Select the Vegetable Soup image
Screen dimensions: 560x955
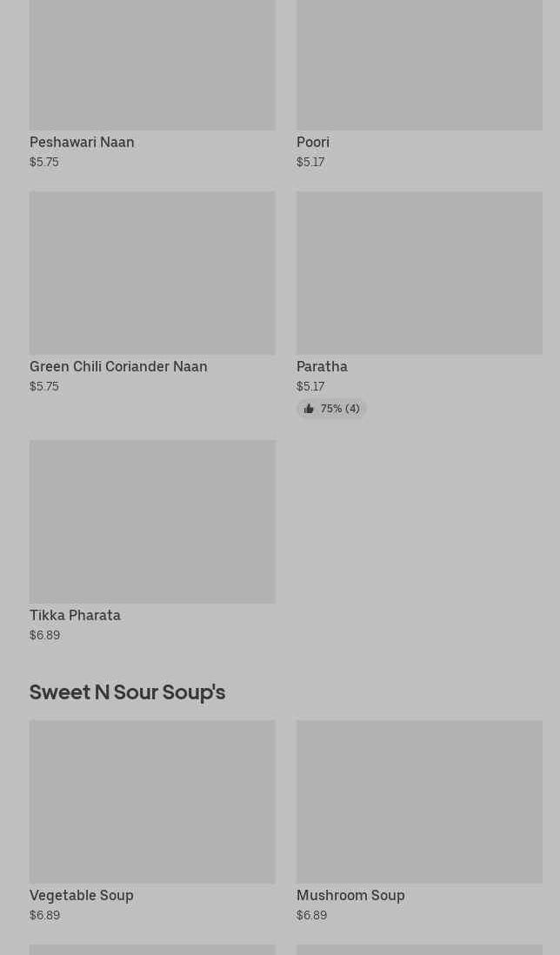tap(152, 801)
